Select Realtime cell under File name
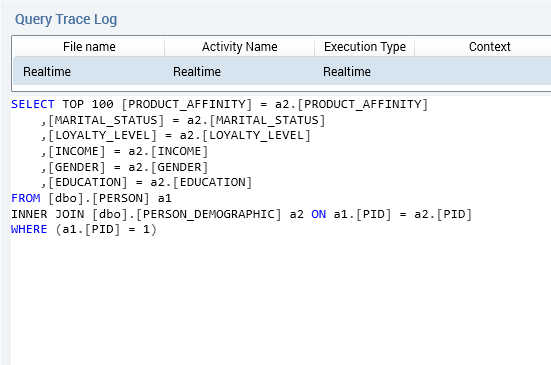Viewport: 551px width, 365px height. tap(89, 72)
